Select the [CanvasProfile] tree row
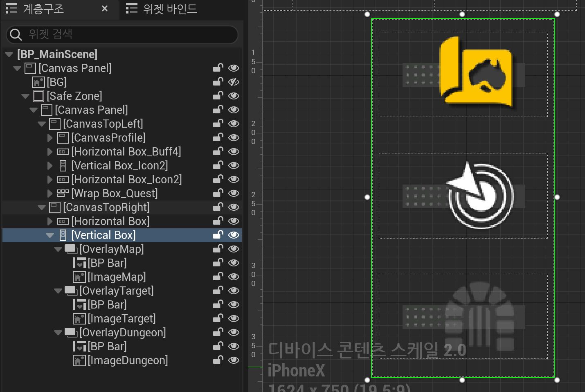This screenshot has height=392, width=585. (x=122, y=138)
